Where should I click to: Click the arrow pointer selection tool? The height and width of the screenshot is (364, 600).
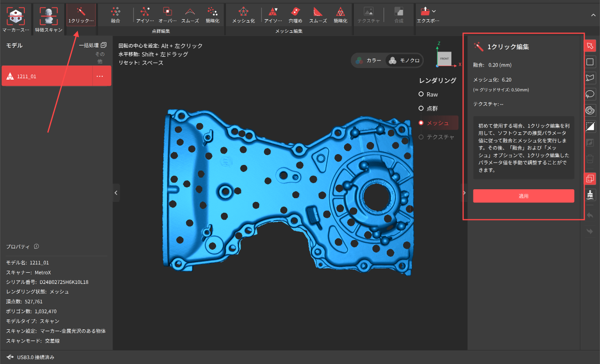pos(590,46)
